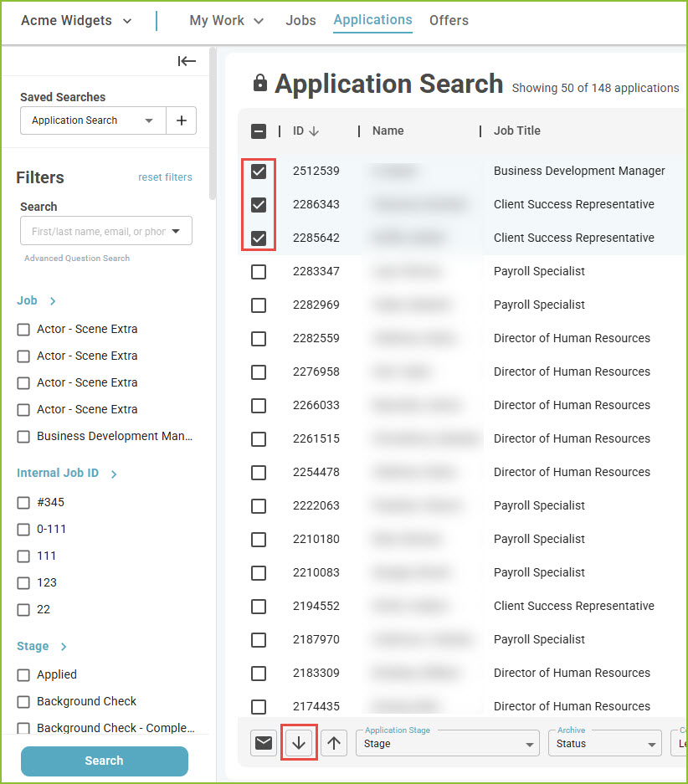Check the 0-111 internal job ID filter

23,530
